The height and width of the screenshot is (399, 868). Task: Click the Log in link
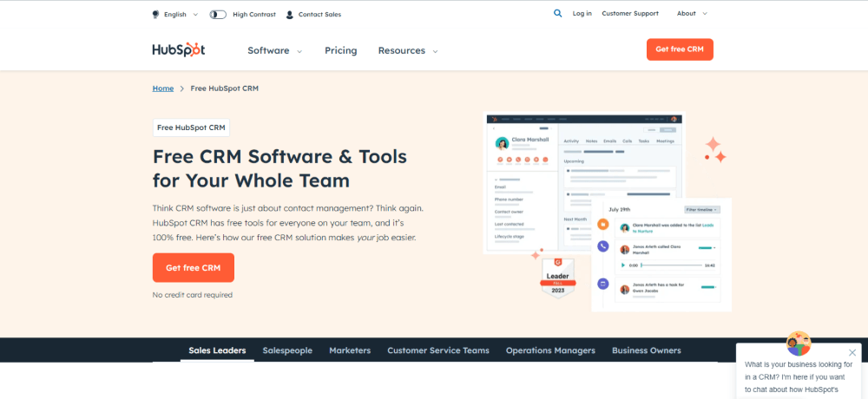[582, 13]
